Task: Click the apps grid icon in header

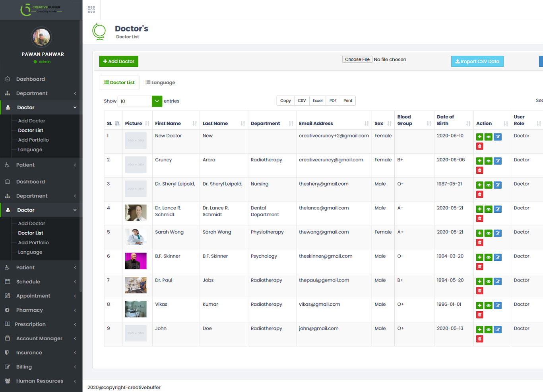Action: [x=91, y=10]
